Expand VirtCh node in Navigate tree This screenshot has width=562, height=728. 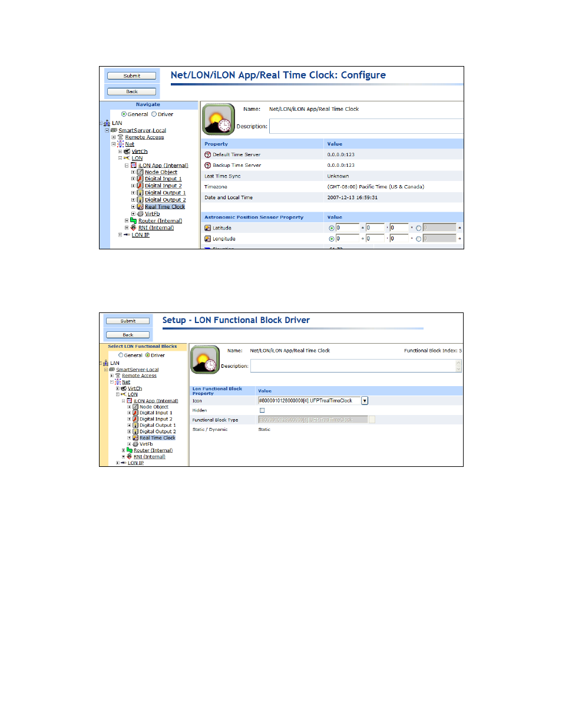click(x=120, y=151)
